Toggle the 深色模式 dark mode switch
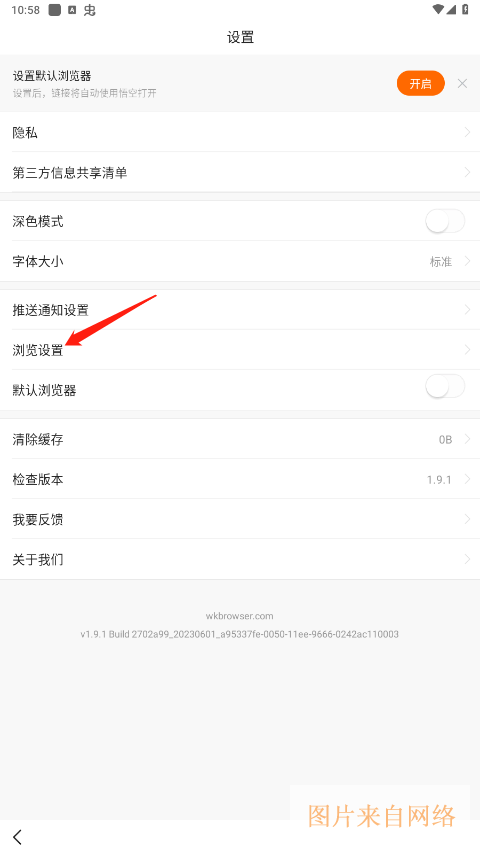This screenshot has height=855, width=480. 445,221
